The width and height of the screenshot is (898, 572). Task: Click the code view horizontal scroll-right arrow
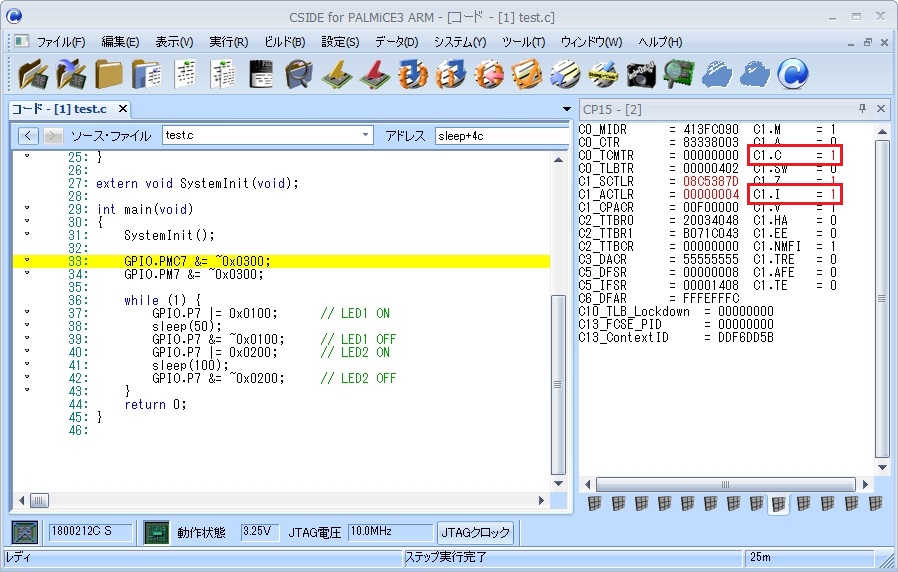point(541,500)
